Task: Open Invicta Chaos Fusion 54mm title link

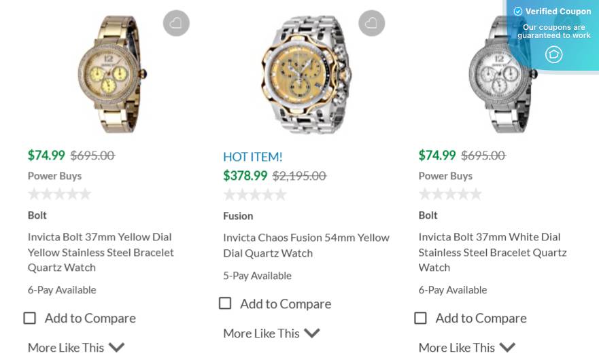Action: click(306, 245)
